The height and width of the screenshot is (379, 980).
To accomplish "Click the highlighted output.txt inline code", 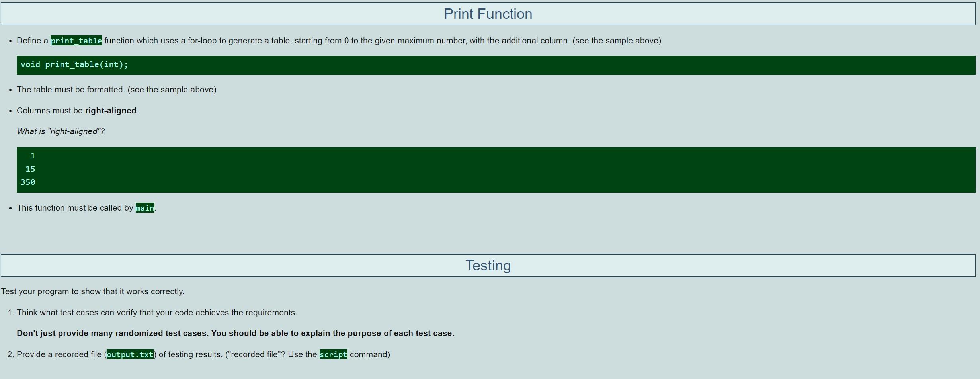I will point(130,354).
